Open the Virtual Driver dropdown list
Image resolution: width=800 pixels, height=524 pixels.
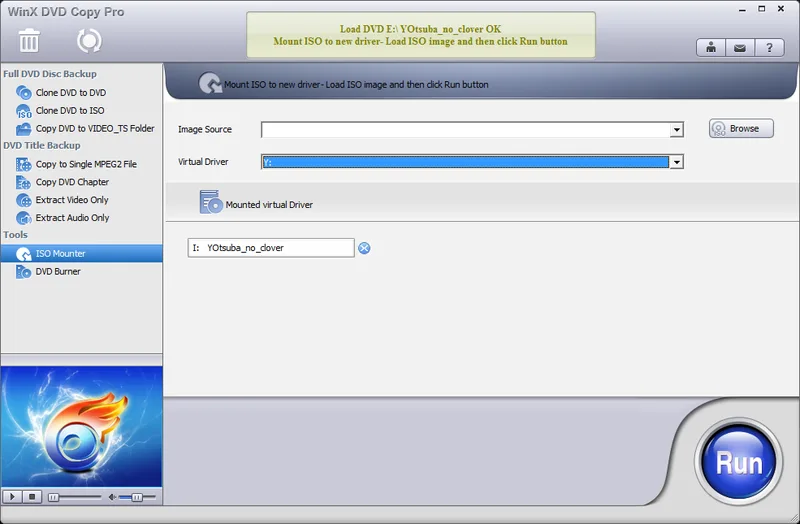pyautogui.click(x=677, y=162)
